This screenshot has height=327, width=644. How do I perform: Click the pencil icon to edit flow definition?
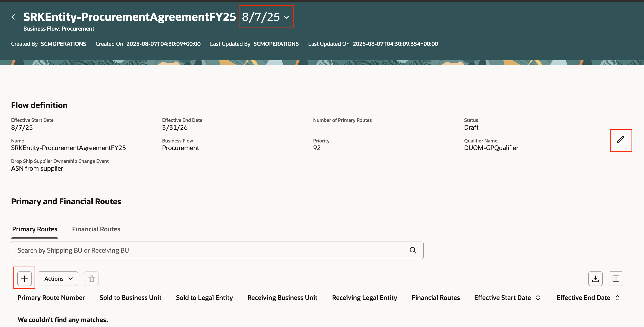pyautogui.click(x=621, y=140)
